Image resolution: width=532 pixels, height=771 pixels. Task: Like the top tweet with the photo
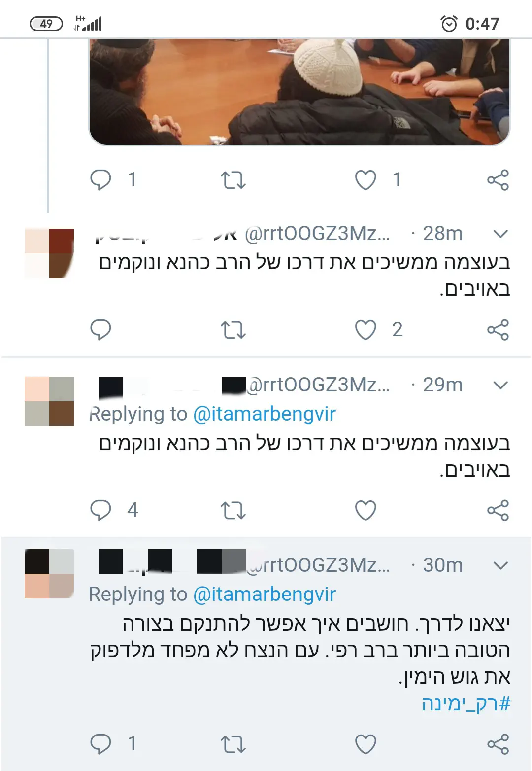[x=366, y=180]
